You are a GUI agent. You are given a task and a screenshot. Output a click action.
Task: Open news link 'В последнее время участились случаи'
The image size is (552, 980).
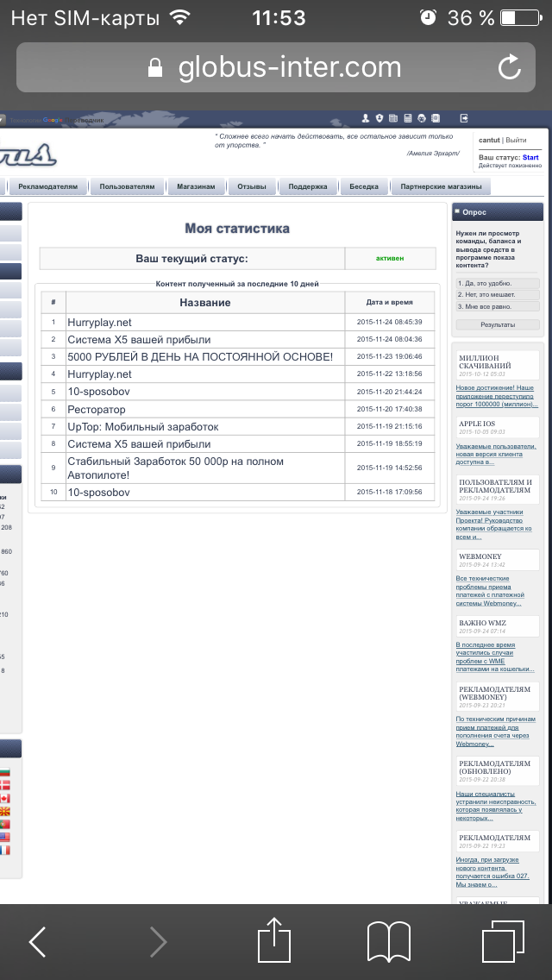pyautogui.click(x=495, y=656)
